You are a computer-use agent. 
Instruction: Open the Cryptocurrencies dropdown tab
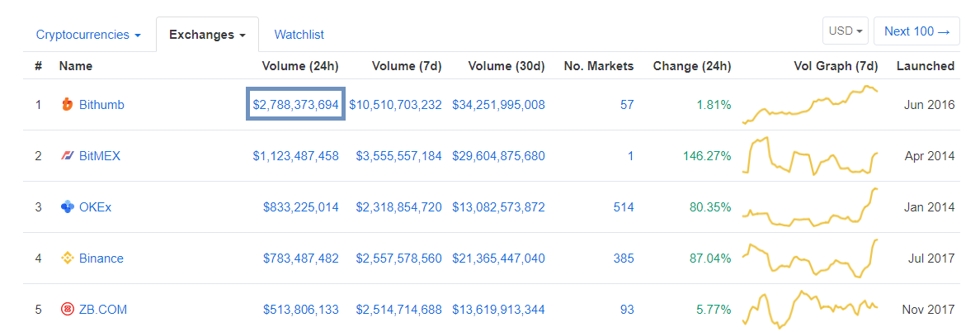tap(88, 35)
